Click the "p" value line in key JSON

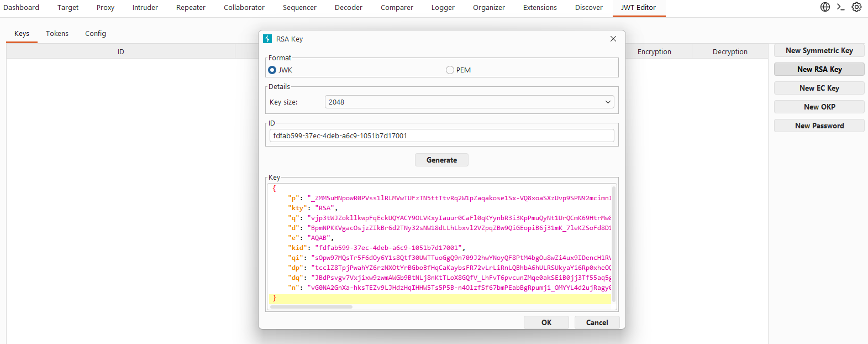[x=449, y=198]
